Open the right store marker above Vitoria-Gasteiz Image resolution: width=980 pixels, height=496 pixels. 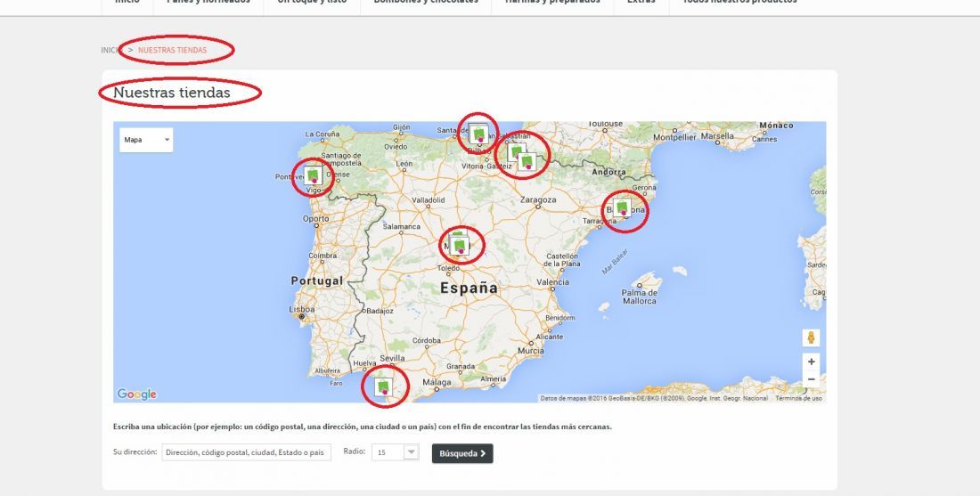point(527,162)
